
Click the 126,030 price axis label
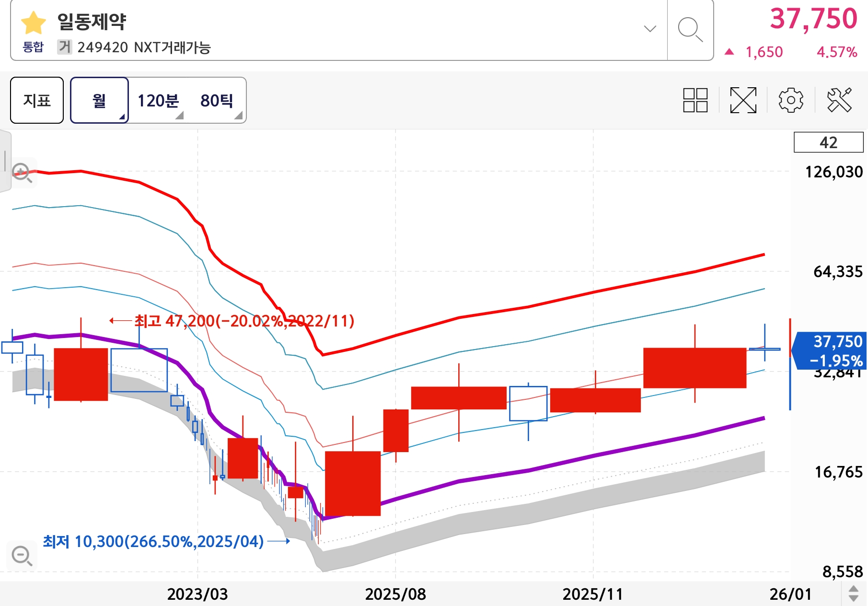(834, 172)
